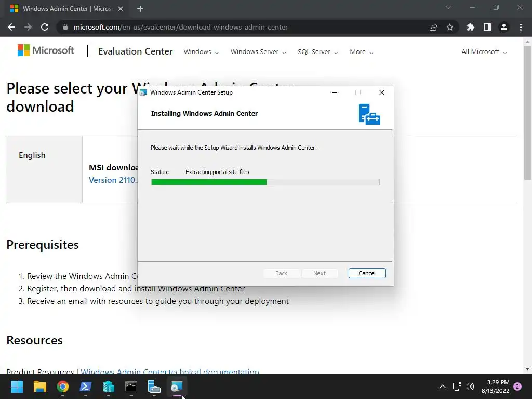Image resolution: width=532 pixels, height=399 pixels.
Task: Click the share page icon
Action: 433,27
